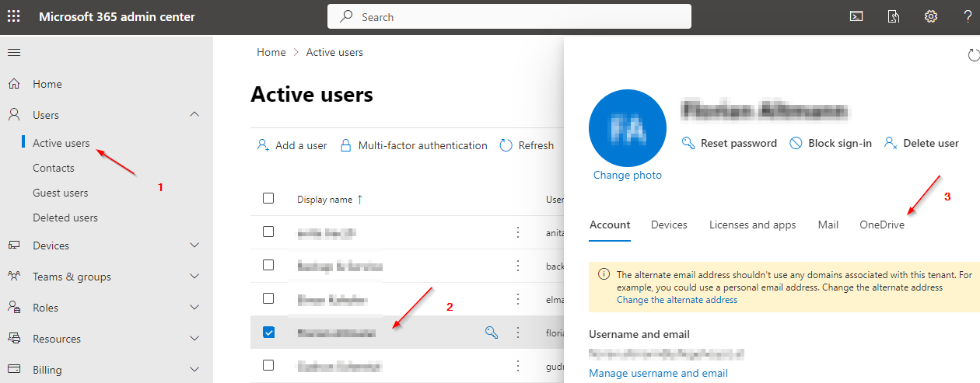
Task: Check the third user row checkbox
Action: pyautogui.click(x=268, y=298)
